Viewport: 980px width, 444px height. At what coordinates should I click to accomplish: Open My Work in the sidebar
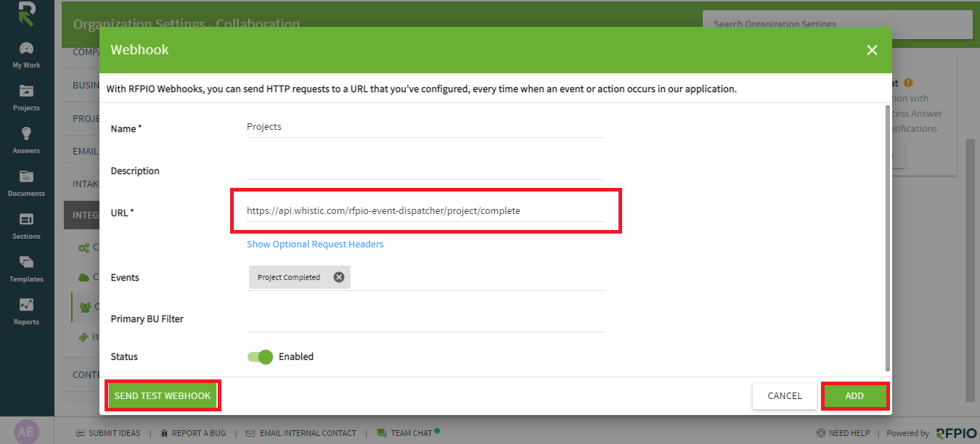tap(26, 55)
